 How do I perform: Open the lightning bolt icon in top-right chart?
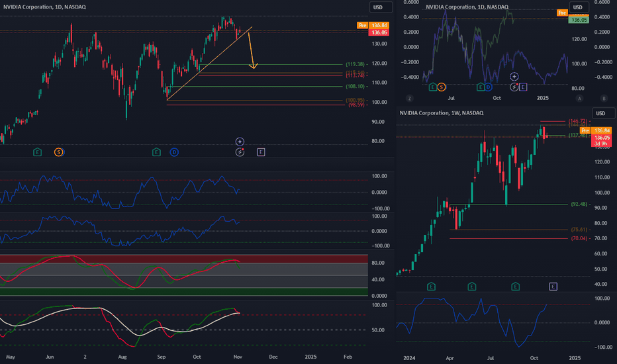pyautogui.click(x=514, y=87)
